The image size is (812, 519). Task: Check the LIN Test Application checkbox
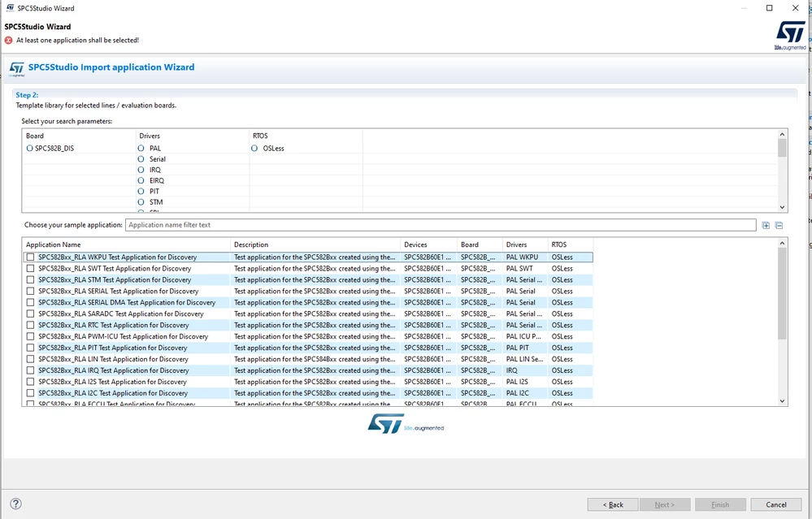tap(31, 359)
